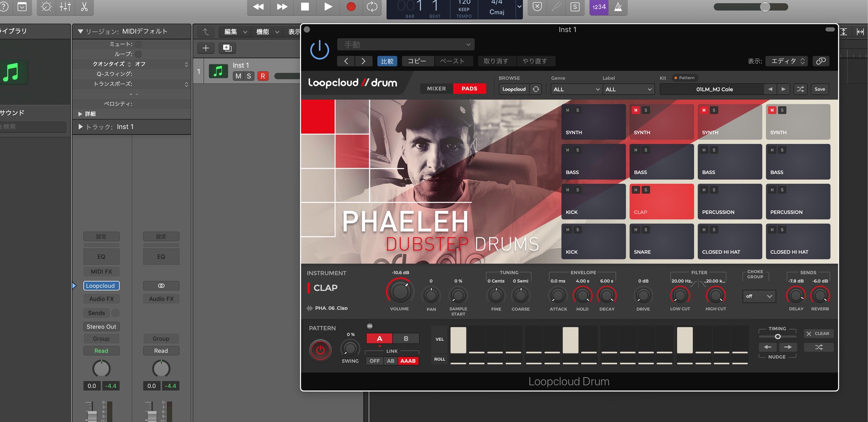The image size is (868, 422).
Task: Collapse the region MIDI defaults triangle
Action: coord(80,31)
